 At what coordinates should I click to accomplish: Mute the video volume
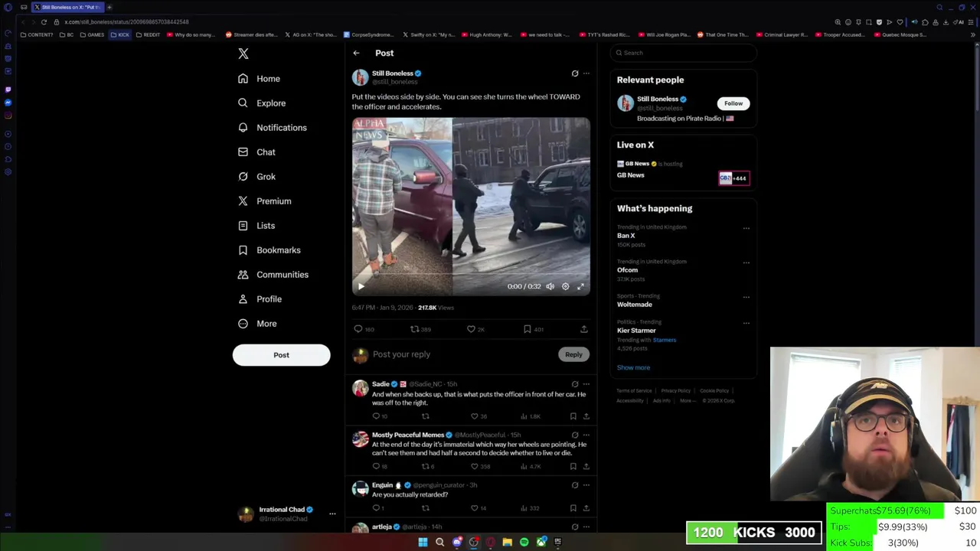pyautogui.click(x=550, y=286)
